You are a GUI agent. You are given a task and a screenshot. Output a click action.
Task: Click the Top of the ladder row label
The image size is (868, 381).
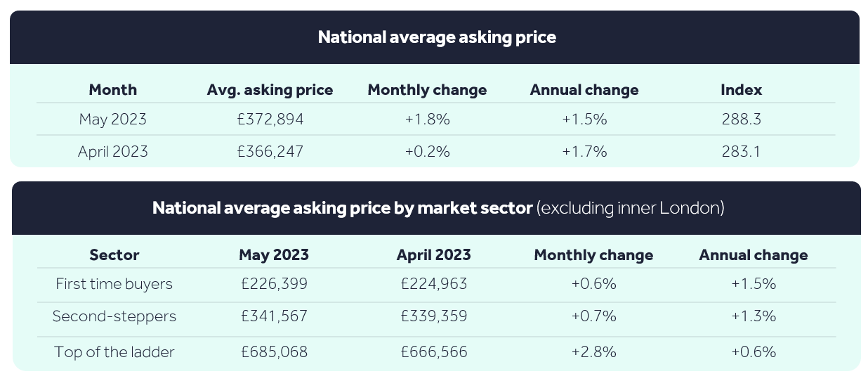pos(114,351)
